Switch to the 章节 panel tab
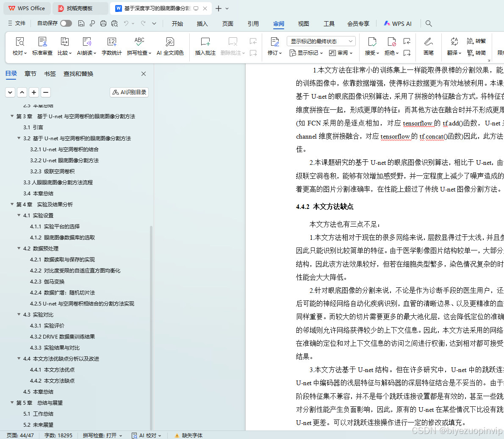The width and height of the screenshot is (504, 439). tap(30, 74)
